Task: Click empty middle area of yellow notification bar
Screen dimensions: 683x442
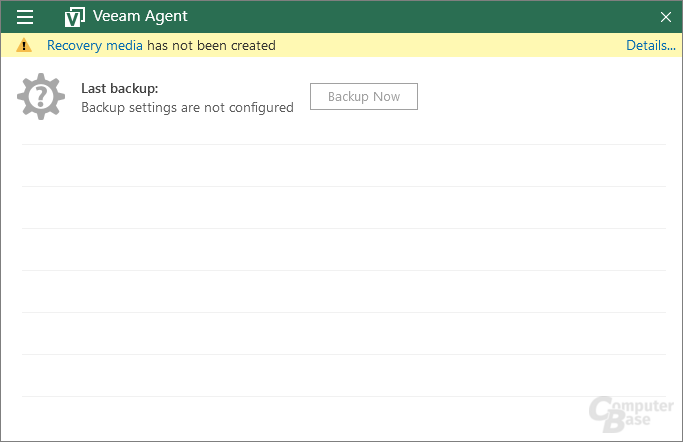Action: pyautogui.click(x=450, y=46)
